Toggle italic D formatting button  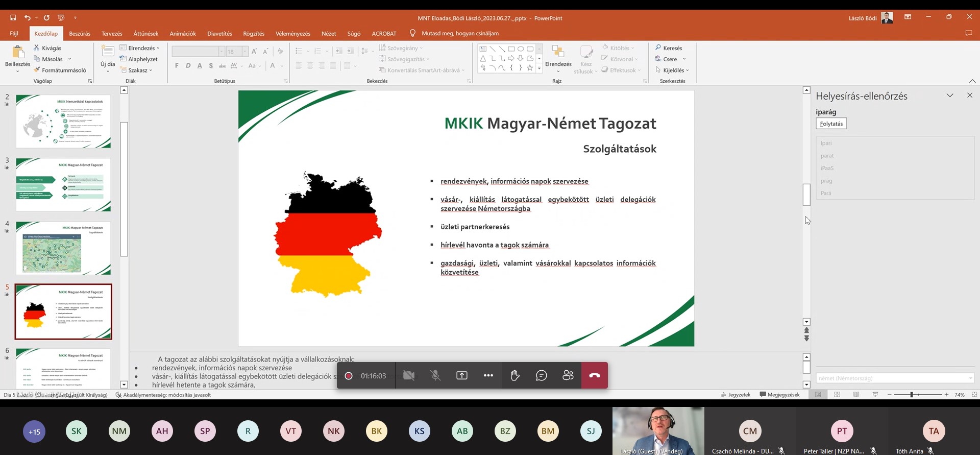188,65
